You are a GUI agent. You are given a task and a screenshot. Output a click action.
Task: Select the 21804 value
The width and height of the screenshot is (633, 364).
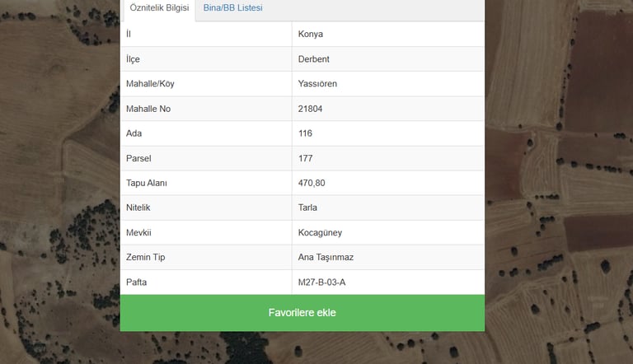point(310,109)
